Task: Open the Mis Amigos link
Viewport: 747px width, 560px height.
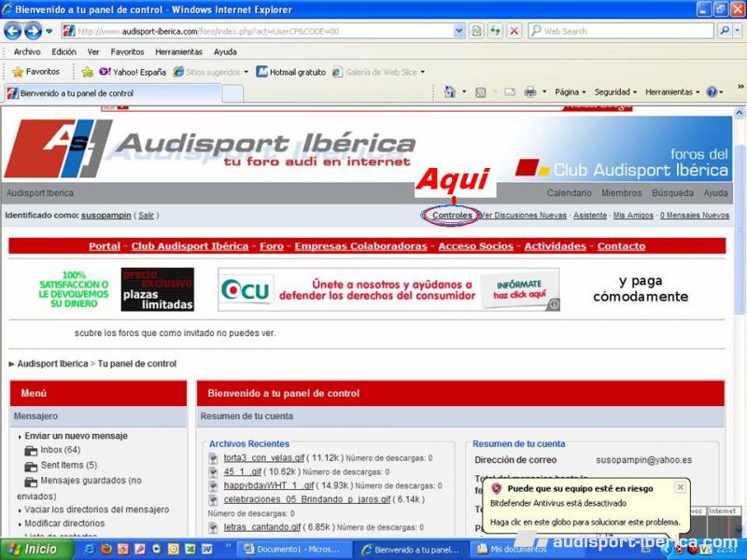Action: [x=633, y=216]
